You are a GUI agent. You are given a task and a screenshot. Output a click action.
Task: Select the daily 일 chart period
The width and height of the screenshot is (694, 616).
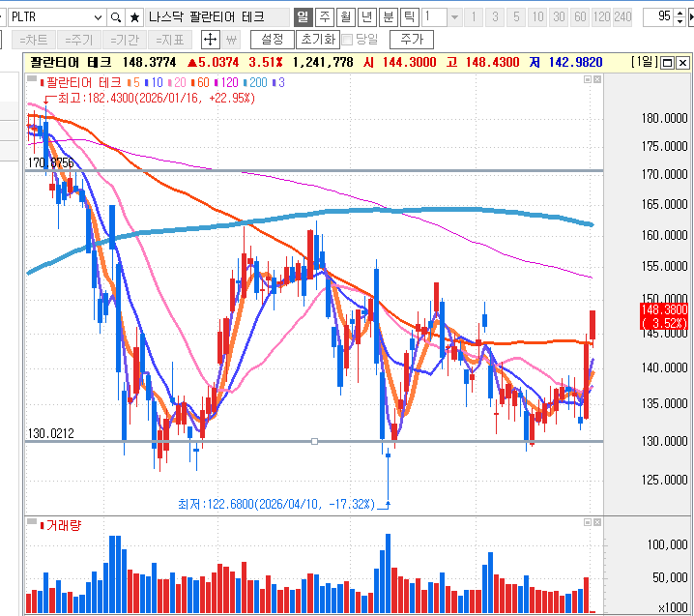tap(304, 17)
